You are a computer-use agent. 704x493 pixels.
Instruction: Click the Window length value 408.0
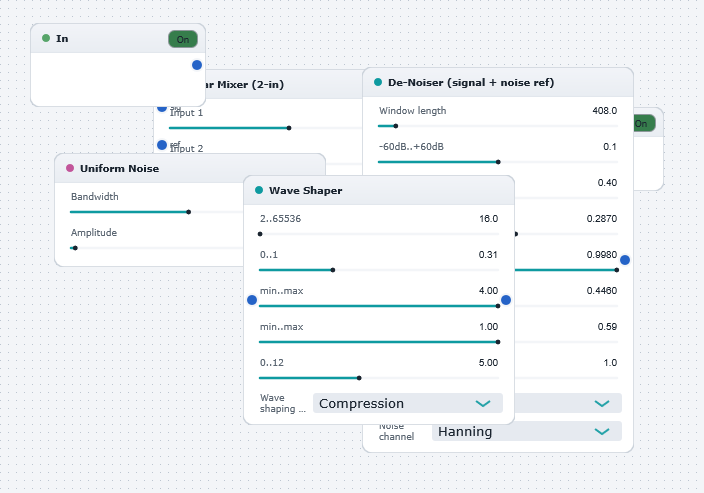coord(604,110)
